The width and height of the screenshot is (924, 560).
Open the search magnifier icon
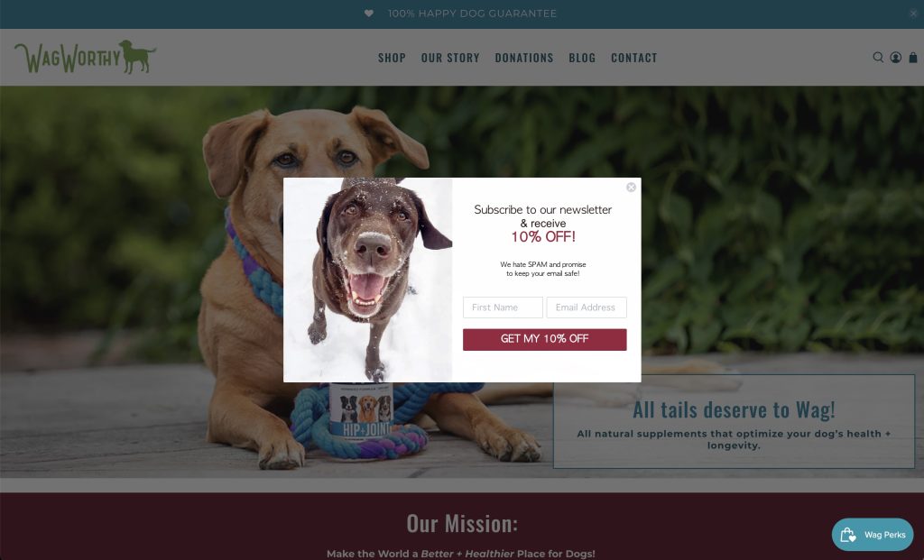click(878, 57)
